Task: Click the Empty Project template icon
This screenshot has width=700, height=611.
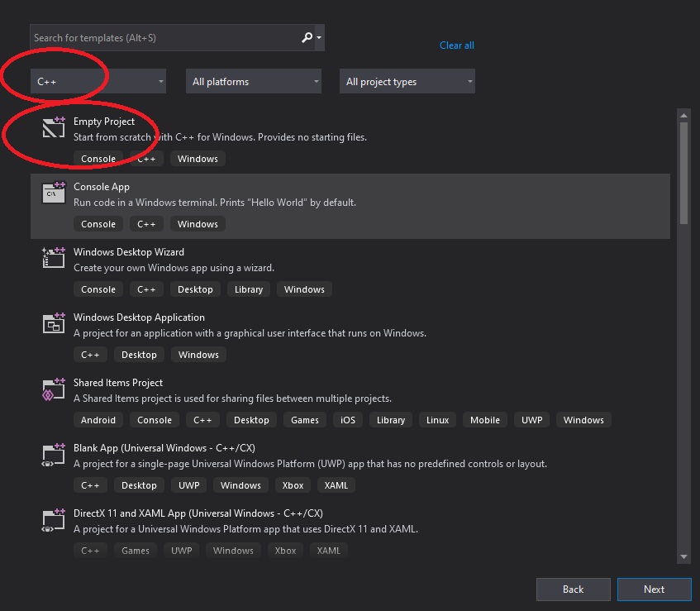Action: (54, 128)
